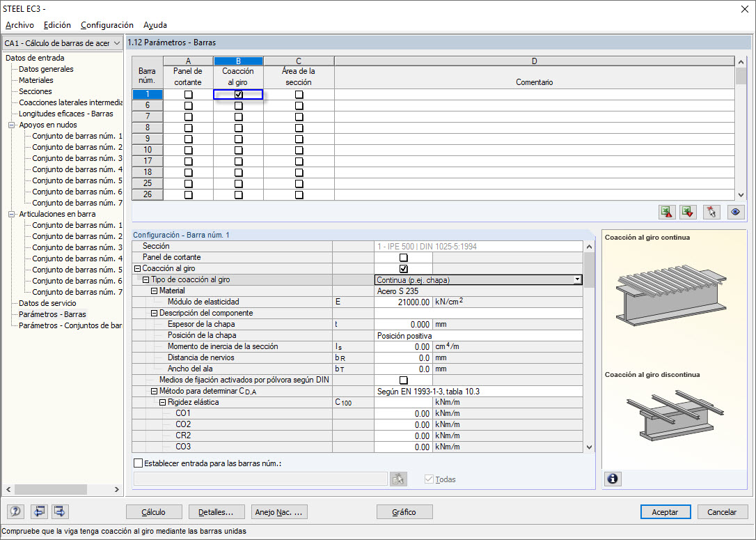
Task: Uncheck Coacción al giro for barra 1
Action: coord(238,94)
